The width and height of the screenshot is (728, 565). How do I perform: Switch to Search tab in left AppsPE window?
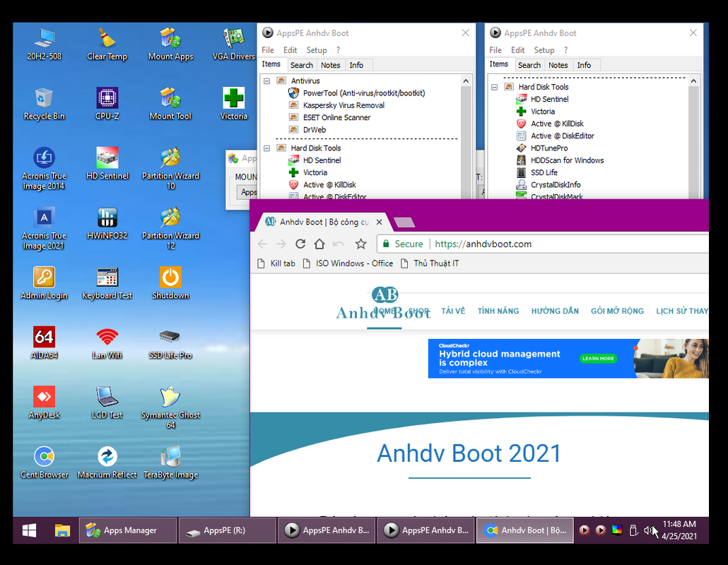tap(302, 65)
